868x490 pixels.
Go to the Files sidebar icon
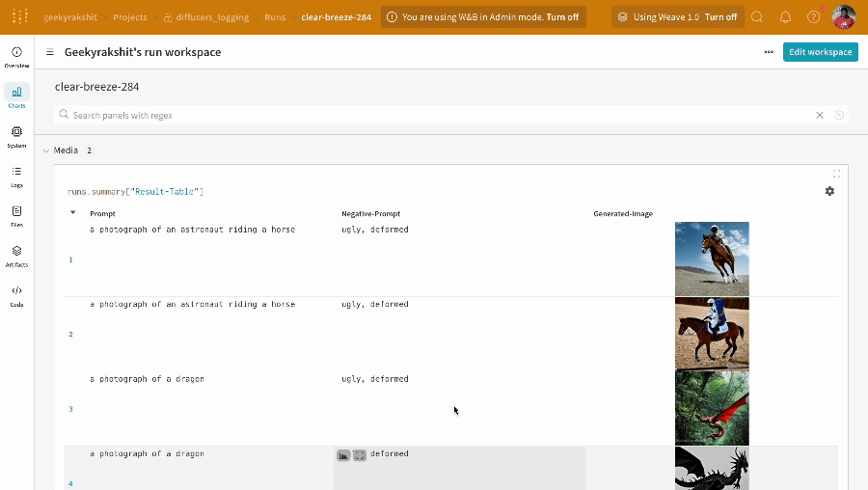pyautogui.click(x=16, y=215)
